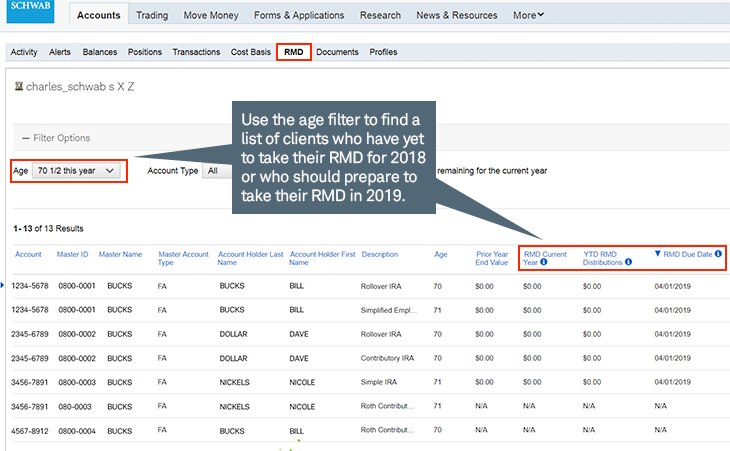This screenshot has height=451, width=730.
Task: Sort by Account column header
Action: tap(28, 254)
